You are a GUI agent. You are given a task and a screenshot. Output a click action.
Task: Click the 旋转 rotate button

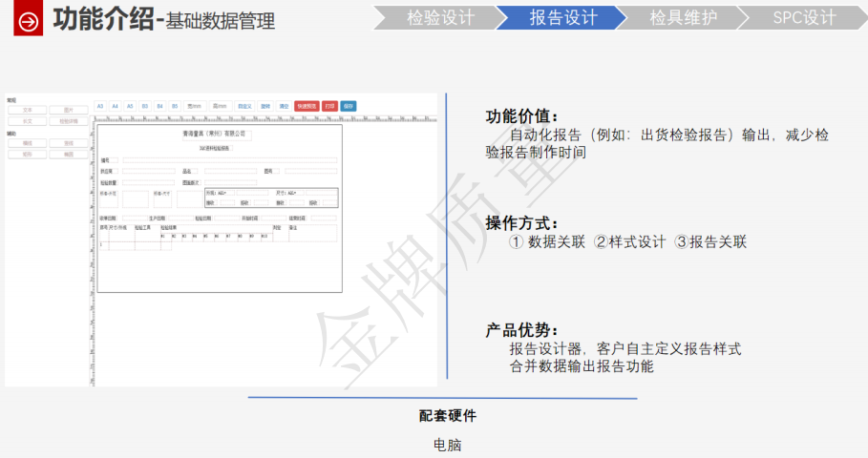(x=266, y=106)
